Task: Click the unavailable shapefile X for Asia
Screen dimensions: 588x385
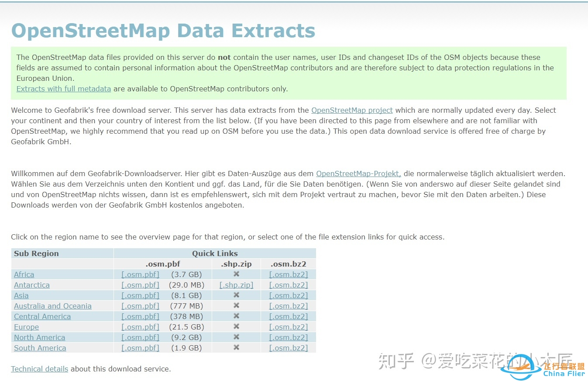Action: [x=236, y=295]
